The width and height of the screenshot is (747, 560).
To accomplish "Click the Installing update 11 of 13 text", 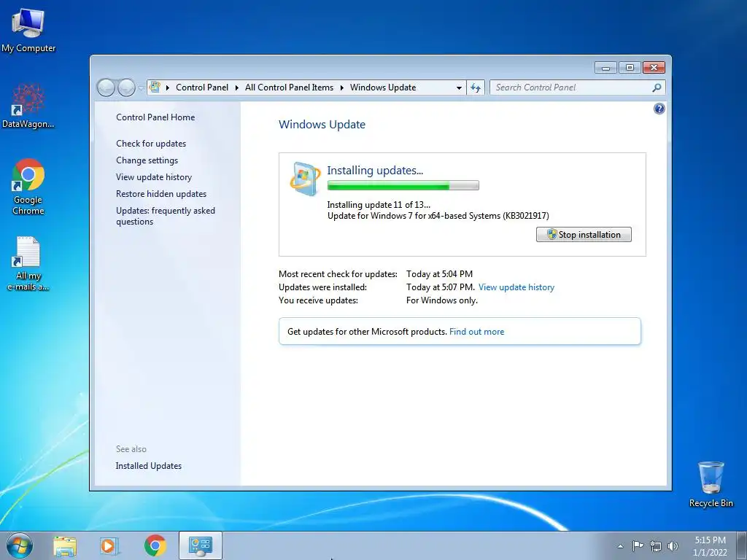I will point(379,205).
